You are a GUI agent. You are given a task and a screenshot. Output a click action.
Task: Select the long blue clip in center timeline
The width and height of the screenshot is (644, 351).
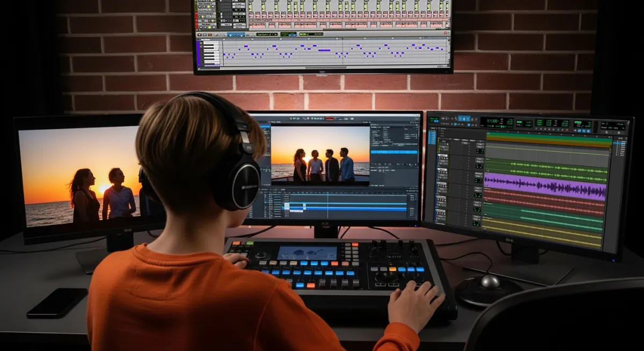pos(347,208)
